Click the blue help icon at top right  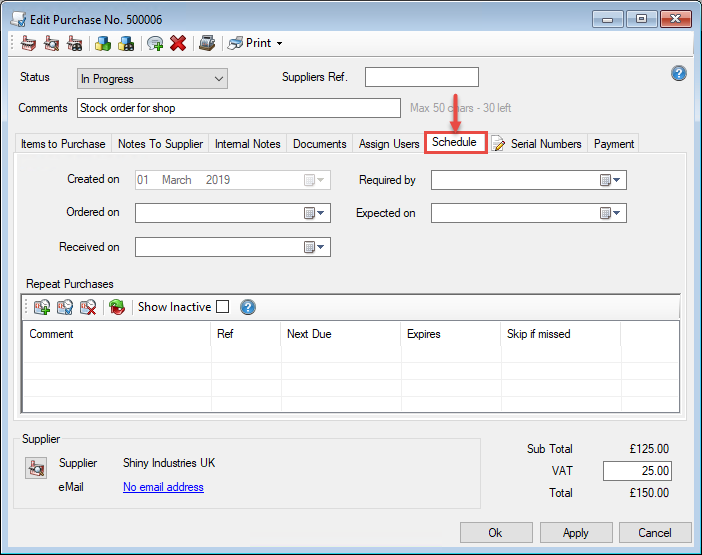(x=679, y=73)
